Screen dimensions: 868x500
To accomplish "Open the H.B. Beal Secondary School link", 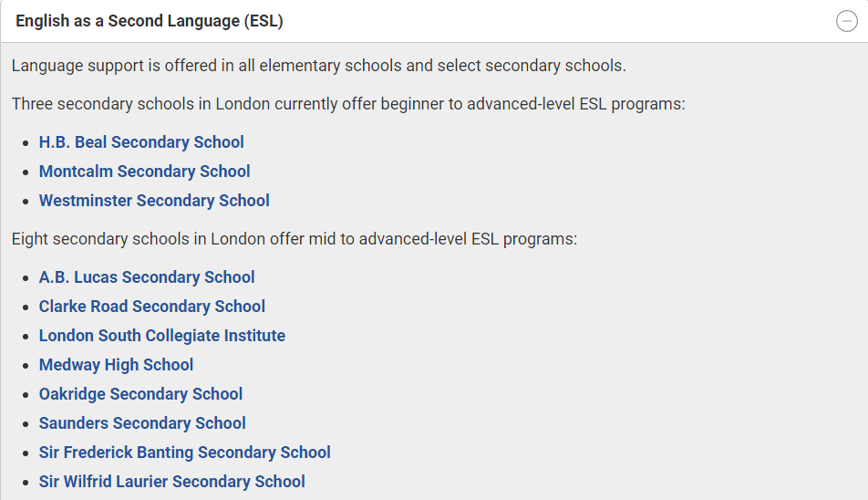I will point(141,142).
